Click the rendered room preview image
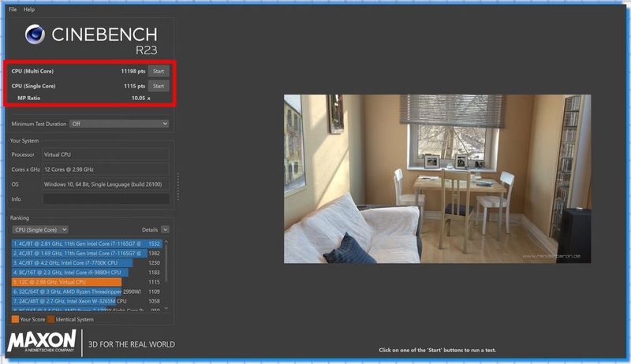The width and height of the screenshot is (631, 364). coord(438,179)
